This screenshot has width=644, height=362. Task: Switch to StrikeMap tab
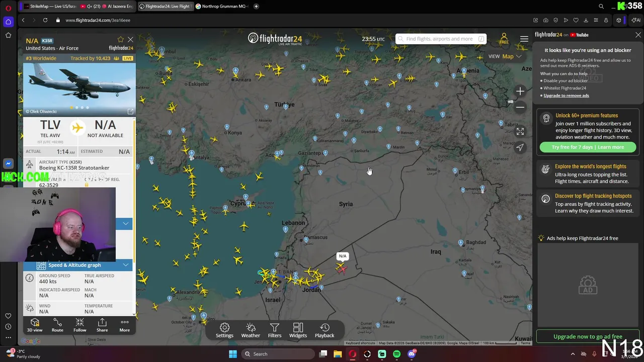(x=49, y=6)
